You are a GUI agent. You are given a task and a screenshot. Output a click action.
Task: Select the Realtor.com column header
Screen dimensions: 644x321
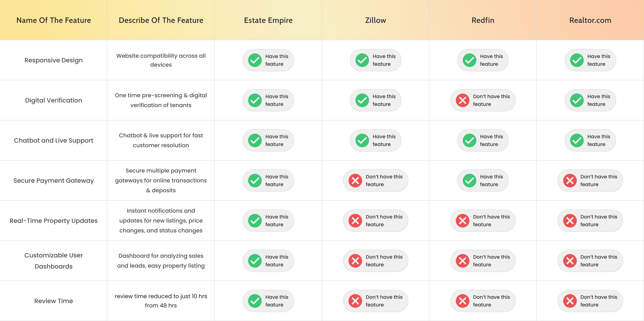[x=590, y=20]
